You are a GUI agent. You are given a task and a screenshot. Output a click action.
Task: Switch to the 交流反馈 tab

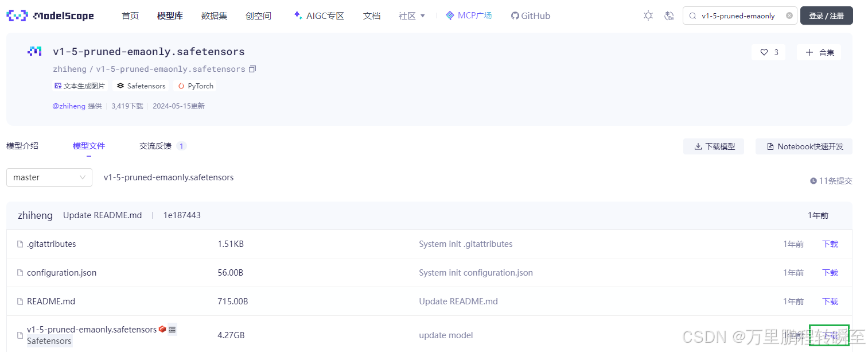155,146
